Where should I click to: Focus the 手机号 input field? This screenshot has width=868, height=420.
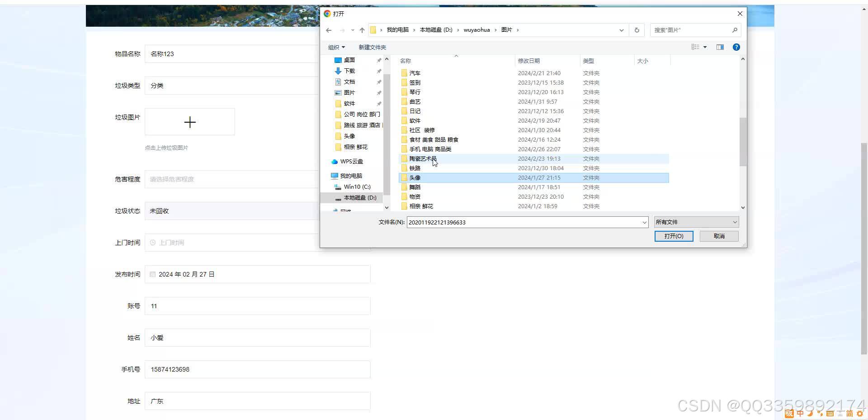[258, 369]
